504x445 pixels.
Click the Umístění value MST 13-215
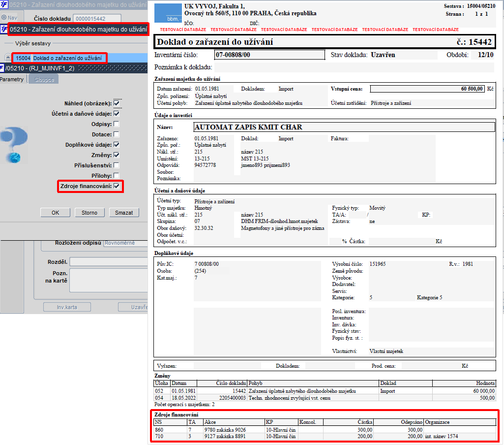[255, 159]
